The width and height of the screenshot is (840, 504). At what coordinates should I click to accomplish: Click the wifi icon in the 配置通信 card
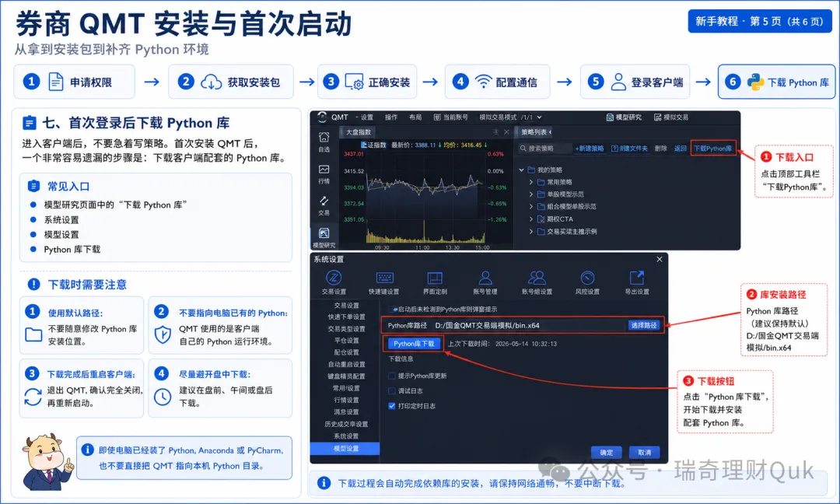pyautogui.click(x=484, y=82)
